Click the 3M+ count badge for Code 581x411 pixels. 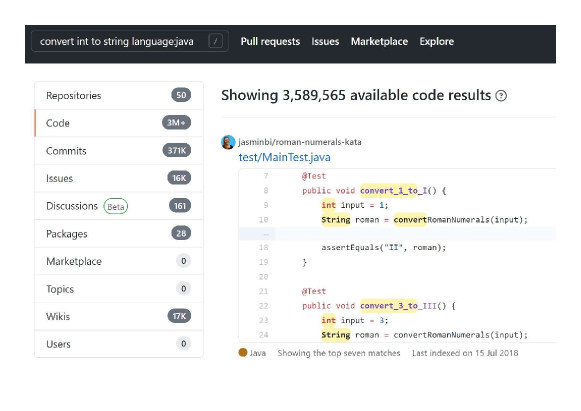(x=176, y=123)
